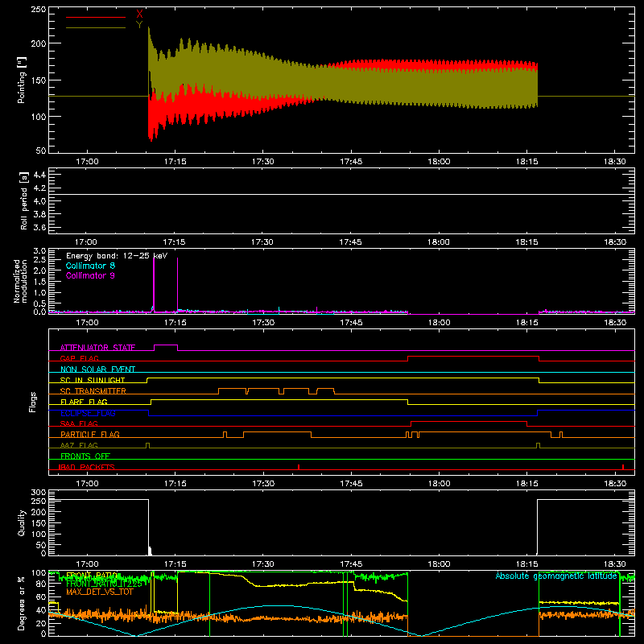This screenshot has width=644, height=644.
Task: Click 18:30 label under Pointing panel
Action: coord(615,162)
